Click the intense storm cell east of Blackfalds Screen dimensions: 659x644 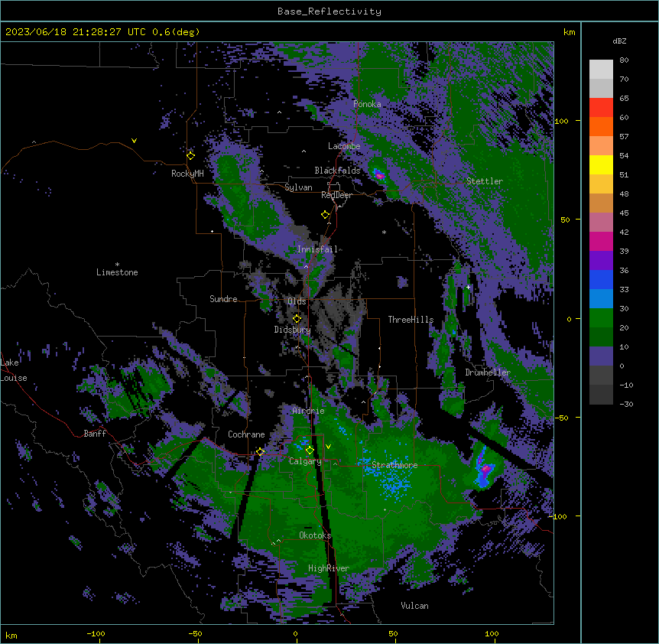379,174
